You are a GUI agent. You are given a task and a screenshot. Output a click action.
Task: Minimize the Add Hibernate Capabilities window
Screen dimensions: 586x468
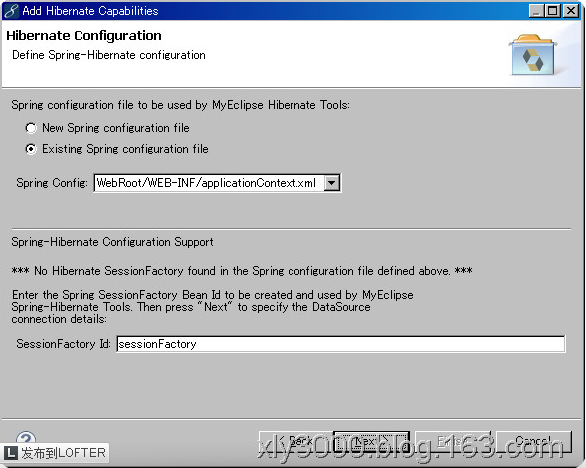(x=536, y=11)
